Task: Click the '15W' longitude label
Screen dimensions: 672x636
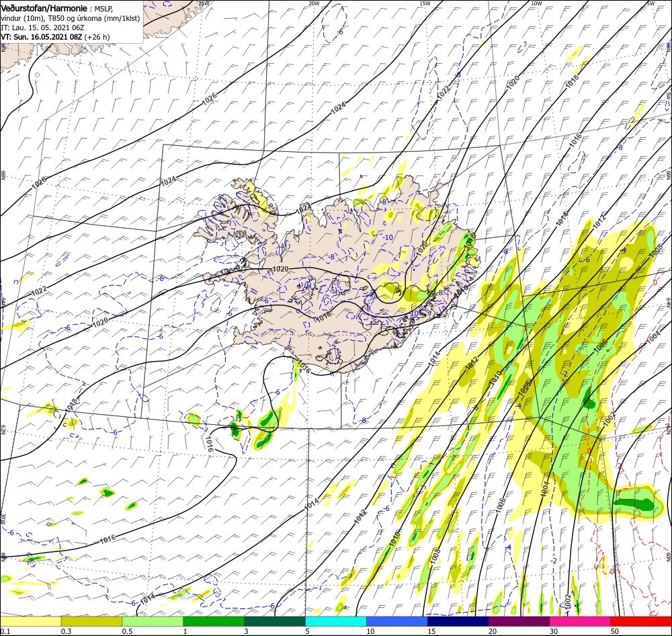Action: coord(425,3)
